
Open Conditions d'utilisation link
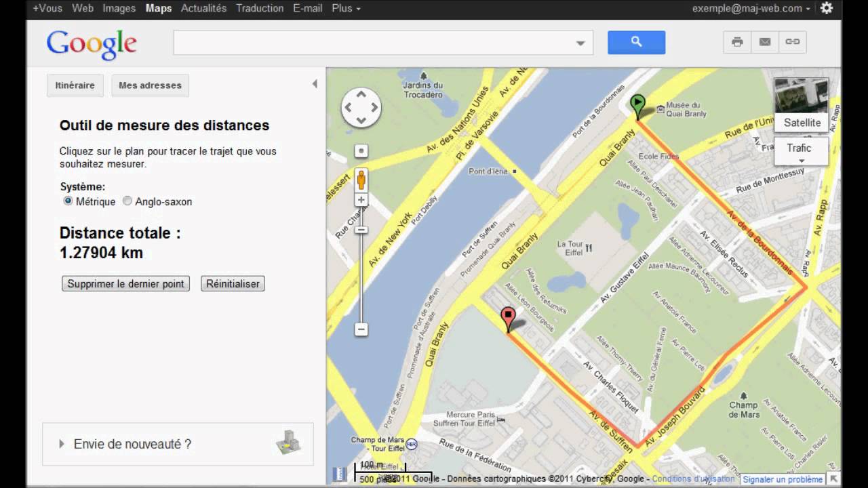tap(693, 479)
